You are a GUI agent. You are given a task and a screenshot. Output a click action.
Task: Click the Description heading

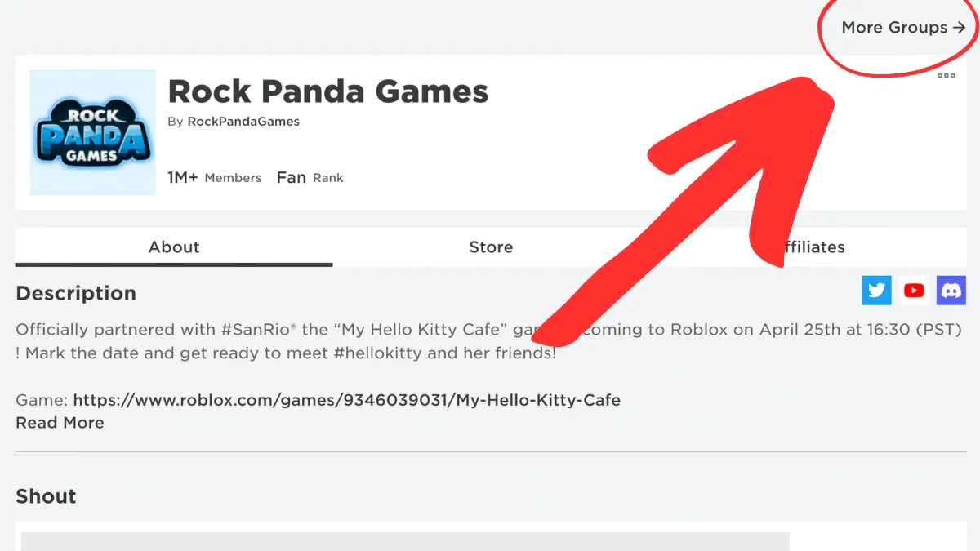75,293
